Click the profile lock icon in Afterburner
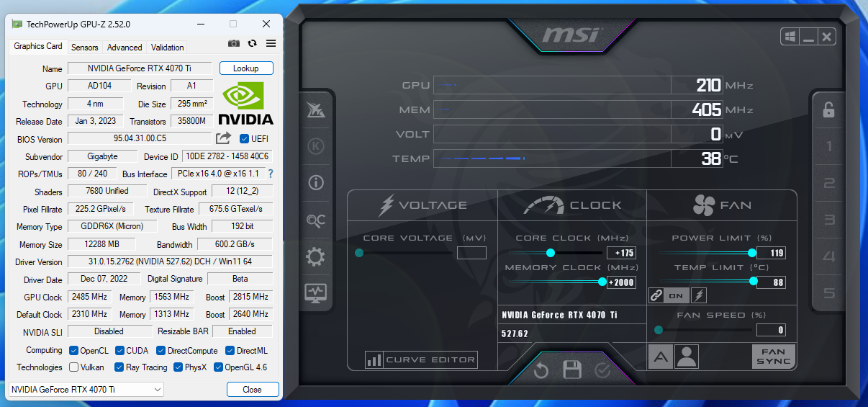 [828, 109]
